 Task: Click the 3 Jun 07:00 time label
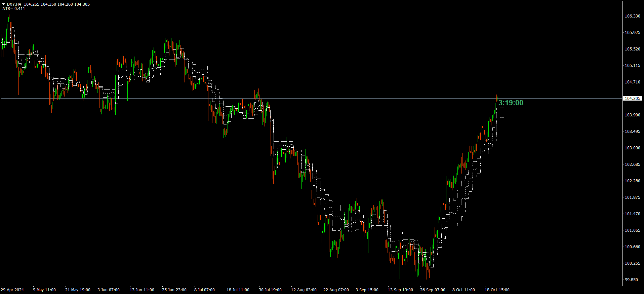109,290
